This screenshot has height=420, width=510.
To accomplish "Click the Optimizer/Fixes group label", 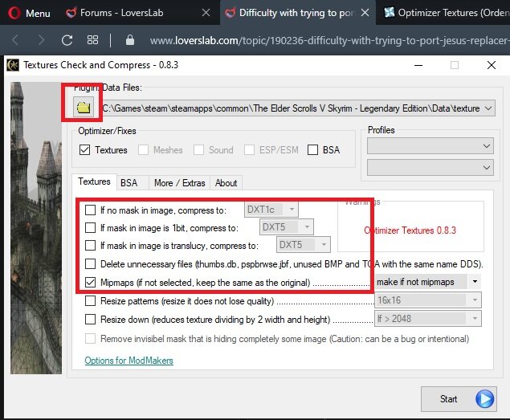I will click(x=107, y=131).
